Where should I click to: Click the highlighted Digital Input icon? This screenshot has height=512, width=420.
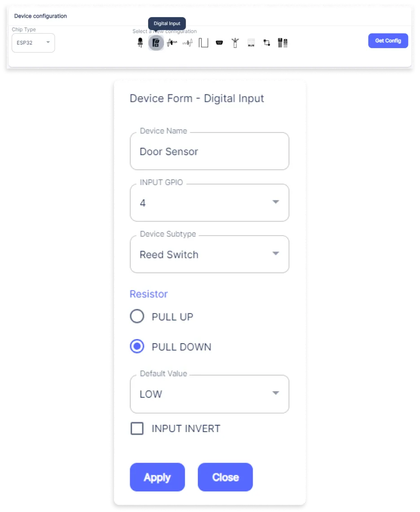pyautogui.click(x=156, y=43)
